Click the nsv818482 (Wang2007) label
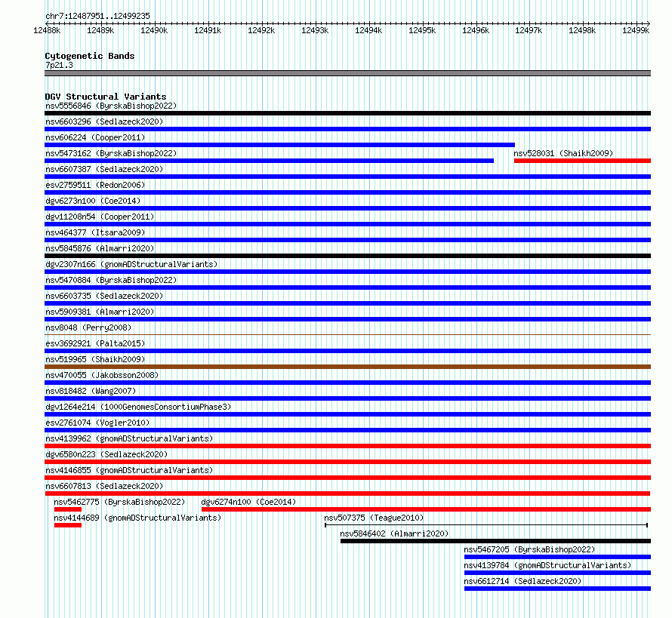The width and height of the screenshot is (672, 618). pos(91,391)
